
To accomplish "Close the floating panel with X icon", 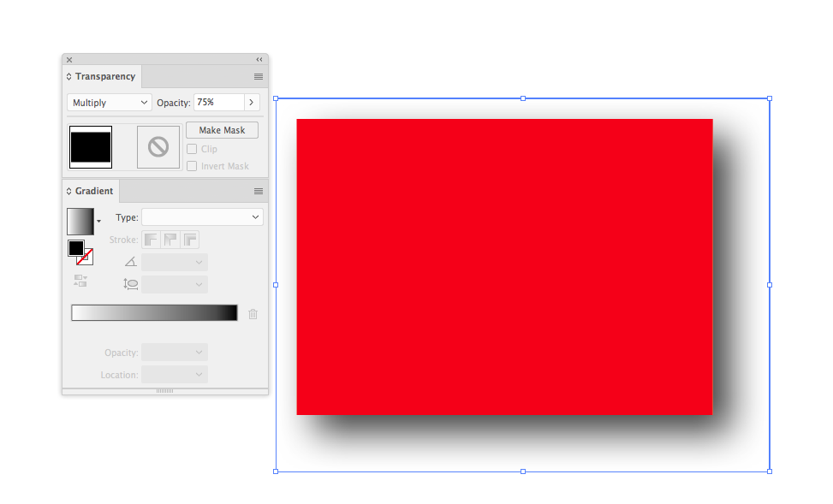I will click(x=69, y=60).
